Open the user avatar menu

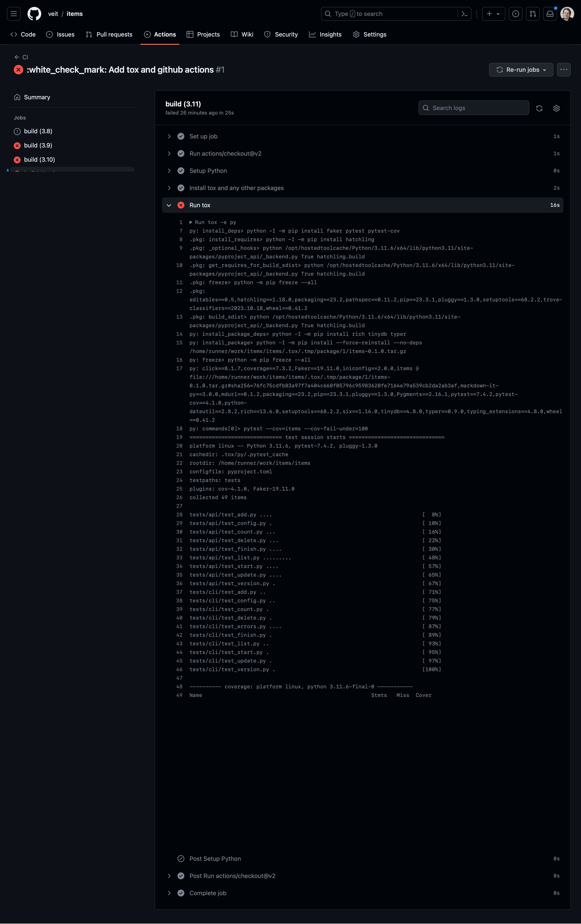click(567, 14)
